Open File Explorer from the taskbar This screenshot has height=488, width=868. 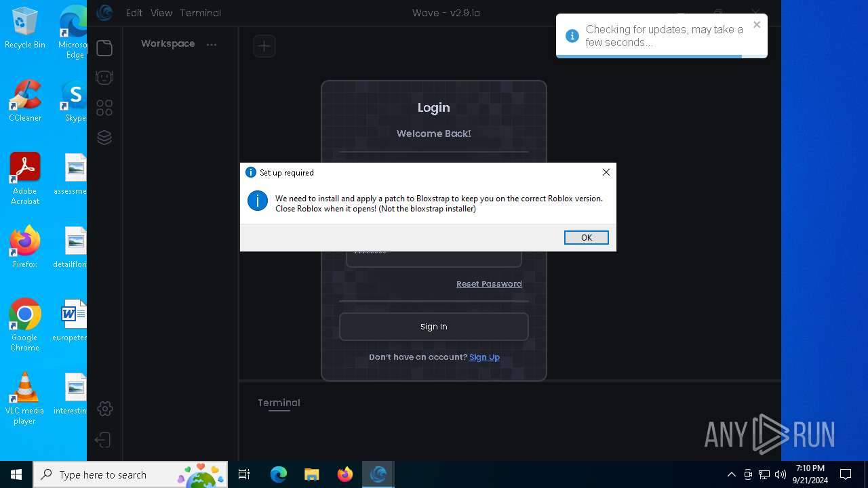click(311, 474)
